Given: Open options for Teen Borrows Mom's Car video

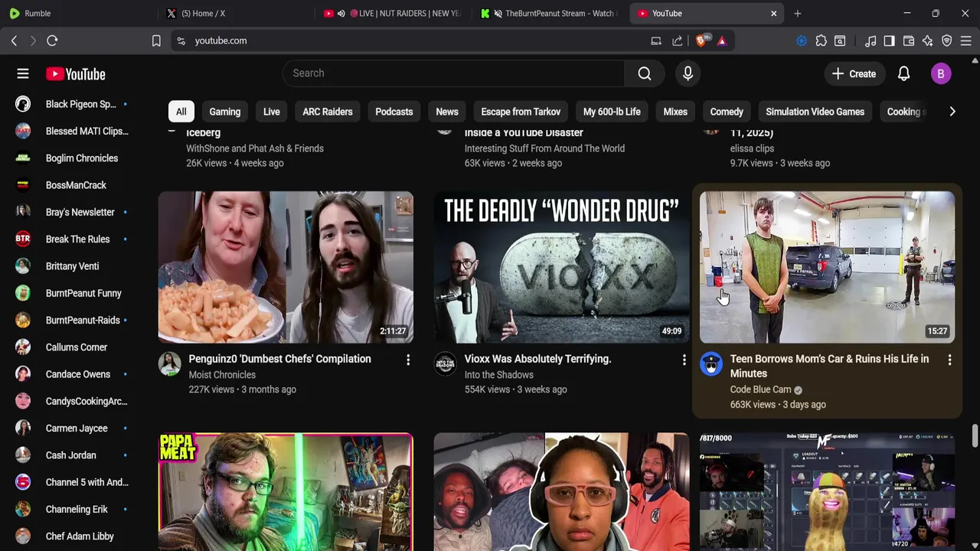Looking at the screenshot, I should [949, 360].
